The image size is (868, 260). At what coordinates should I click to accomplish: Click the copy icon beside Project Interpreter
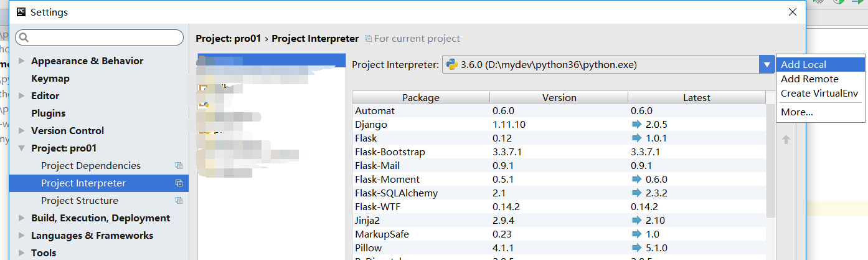tap(179, 183)
